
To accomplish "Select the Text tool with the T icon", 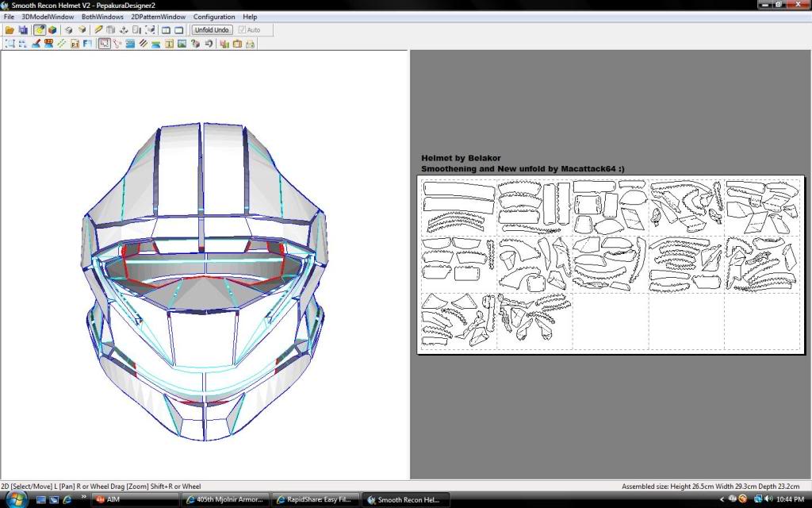I will pos(169,44).
